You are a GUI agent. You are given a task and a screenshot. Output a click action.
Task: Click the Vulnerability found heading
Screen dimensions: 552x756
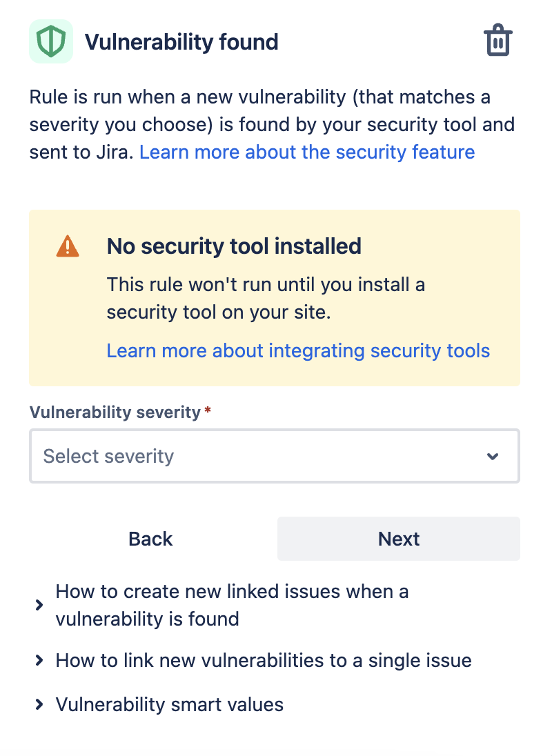[181, 42]
